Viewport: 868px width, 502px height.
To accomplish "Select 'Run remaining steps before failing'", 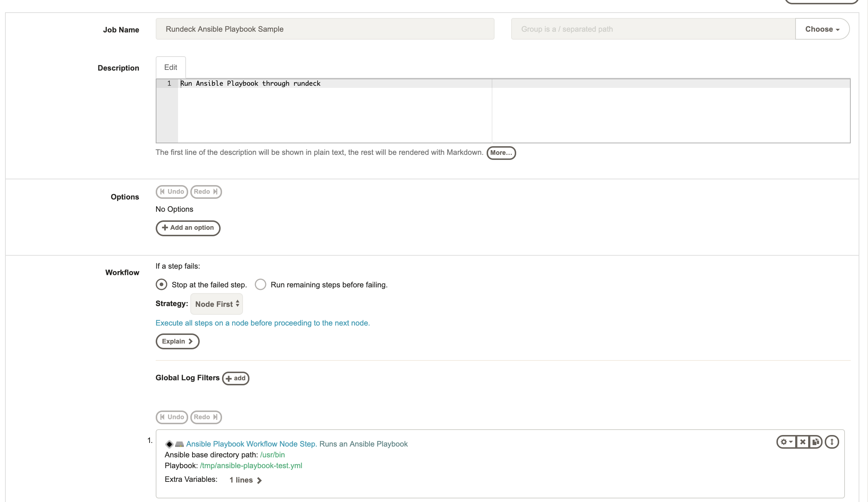I will tap(260, 284).
